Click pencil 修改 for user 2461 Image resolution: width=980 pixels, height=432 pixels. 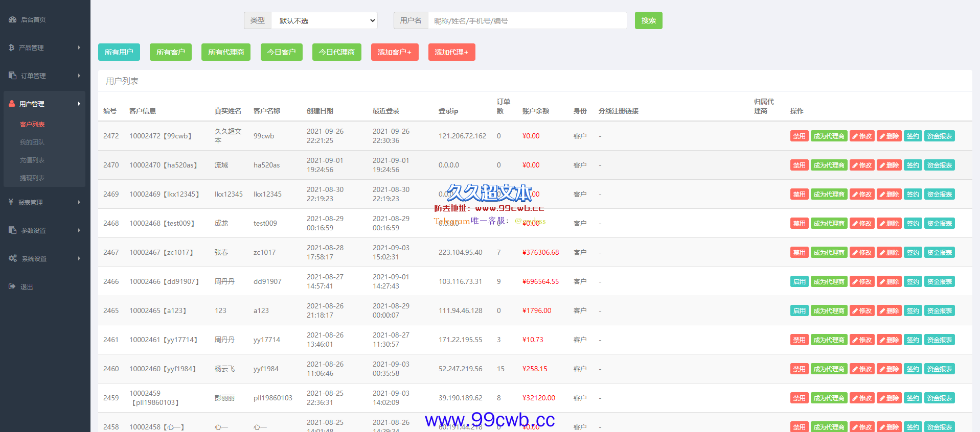pos(862,340)
